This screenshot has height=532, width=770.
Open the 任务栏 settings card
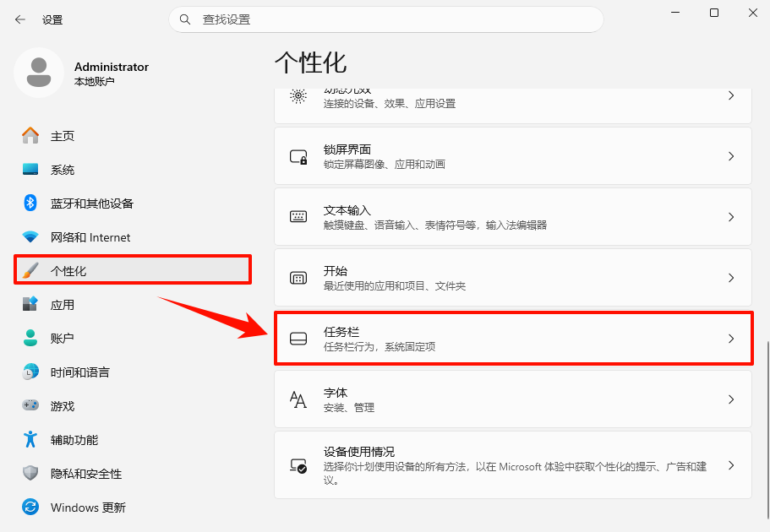point(513,339)
